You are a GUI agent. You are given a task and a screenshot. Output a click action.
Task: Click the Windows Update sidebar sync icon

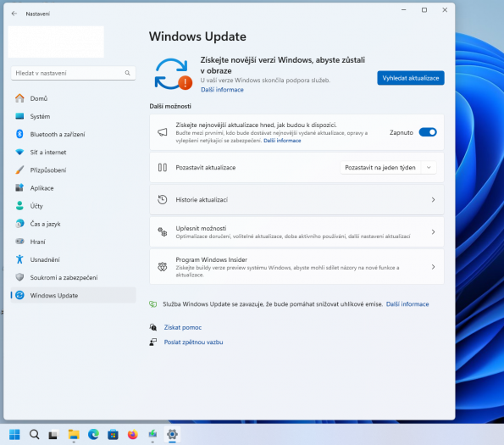pyautogui.click(x=19, y=295)
